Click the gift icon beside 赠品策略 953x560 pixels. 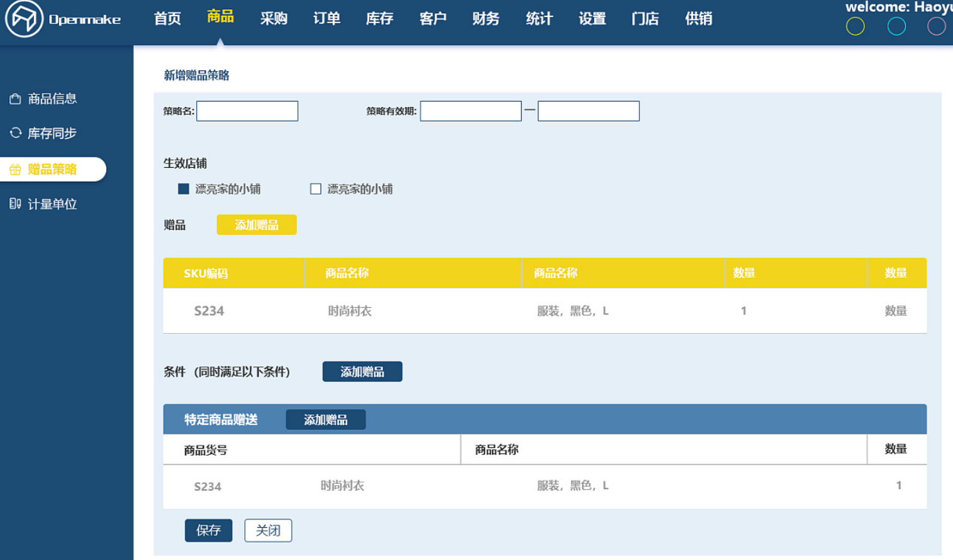click(15, 169)
